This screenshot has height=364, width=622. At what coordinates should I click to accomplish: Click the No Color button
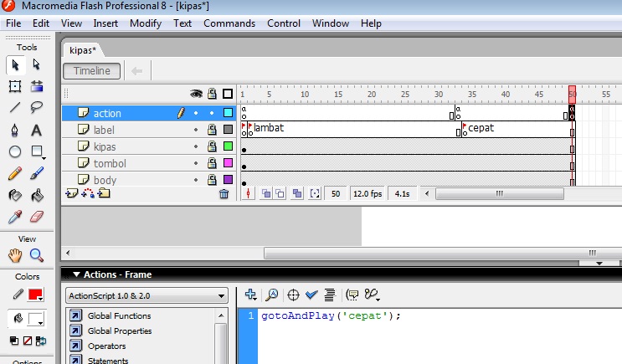point(28,341)
